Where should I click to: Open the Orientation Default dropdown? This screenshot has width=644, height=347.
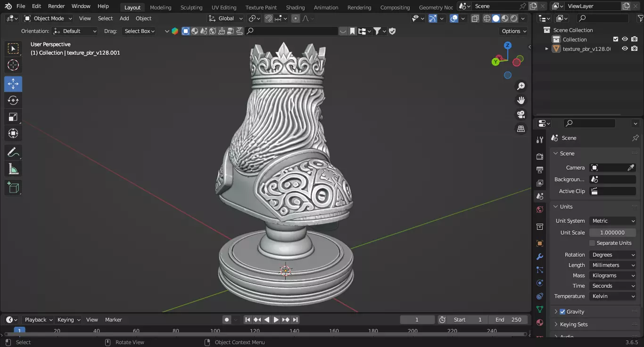75,31
